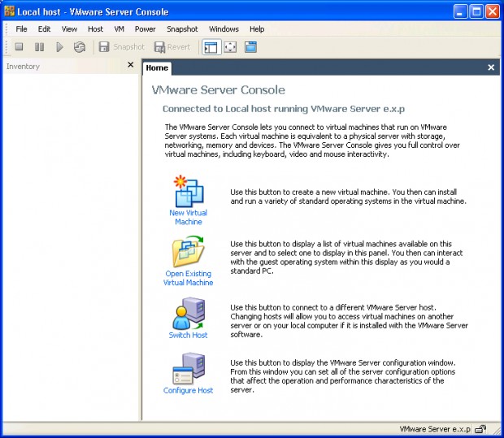
Task: Open the VM menu
Action: pos(119,29)
